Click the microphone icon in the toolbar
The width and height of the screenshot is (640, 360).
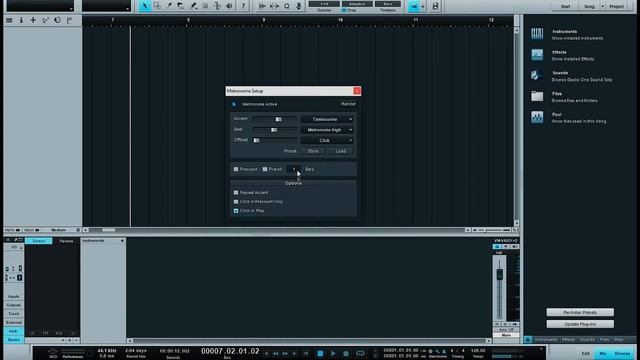point(299,6)
